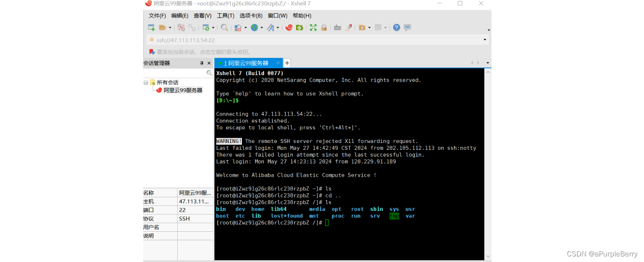Open the 查看(V) menu
The height and width of the screenshot is (262, 644).
202,16
